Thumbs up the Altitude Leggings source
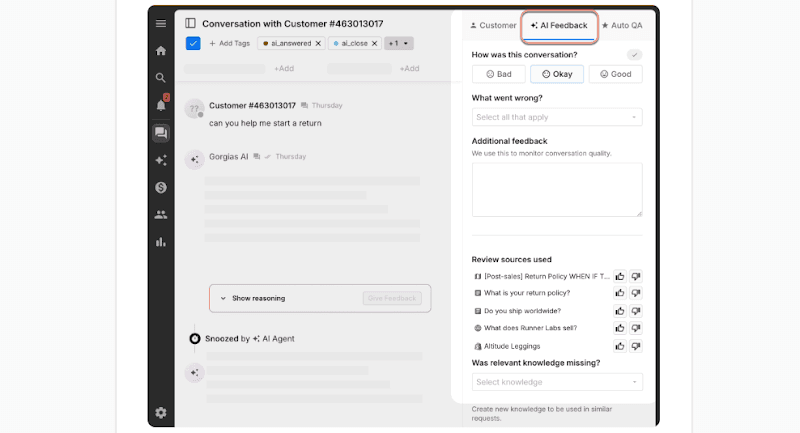 tap(620, 346)
